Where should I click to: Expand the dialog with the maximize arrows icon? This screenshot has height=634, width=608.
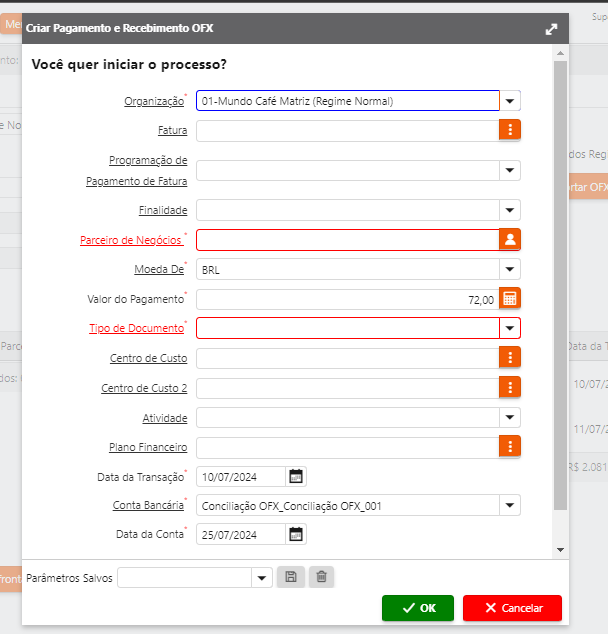[551, 29]
